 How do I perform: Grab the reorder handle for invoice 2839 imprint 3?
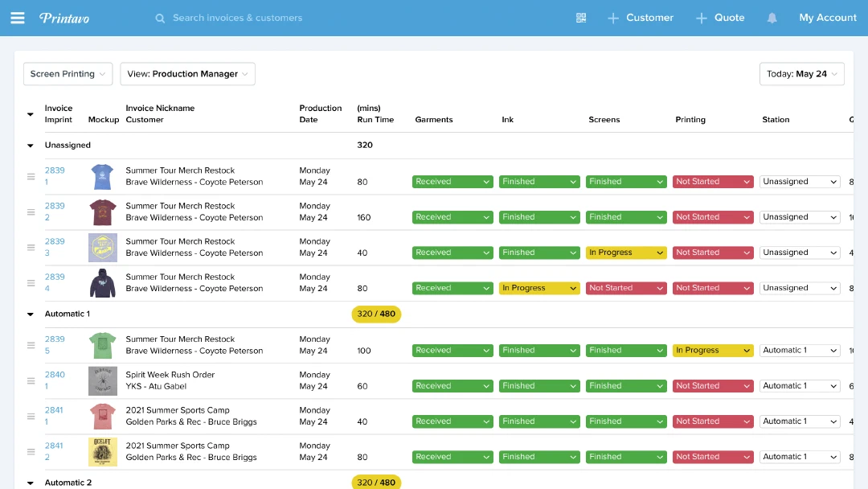31,248
